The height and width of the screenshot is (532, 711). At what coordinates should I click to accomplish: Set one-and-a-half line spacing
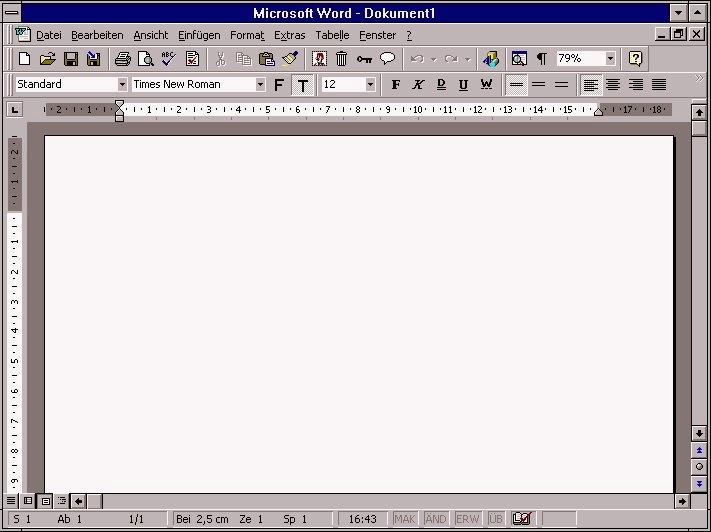(539, 85)
